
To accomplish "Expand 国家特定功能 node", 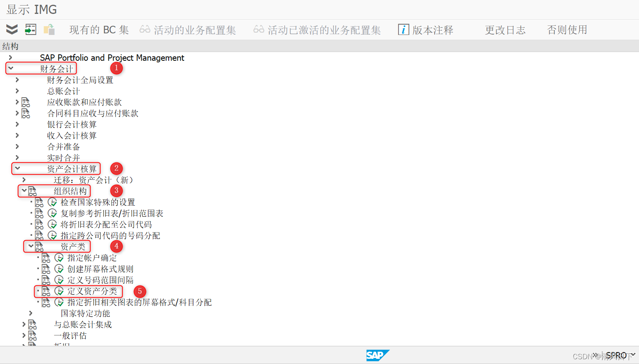I will (x=31, y=313).
